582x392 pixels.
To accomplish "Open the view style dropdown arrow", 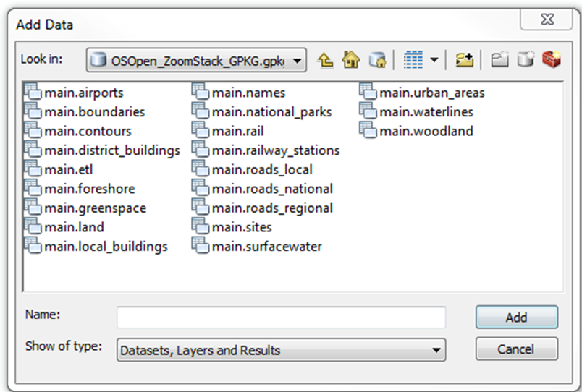I will 434,60.
